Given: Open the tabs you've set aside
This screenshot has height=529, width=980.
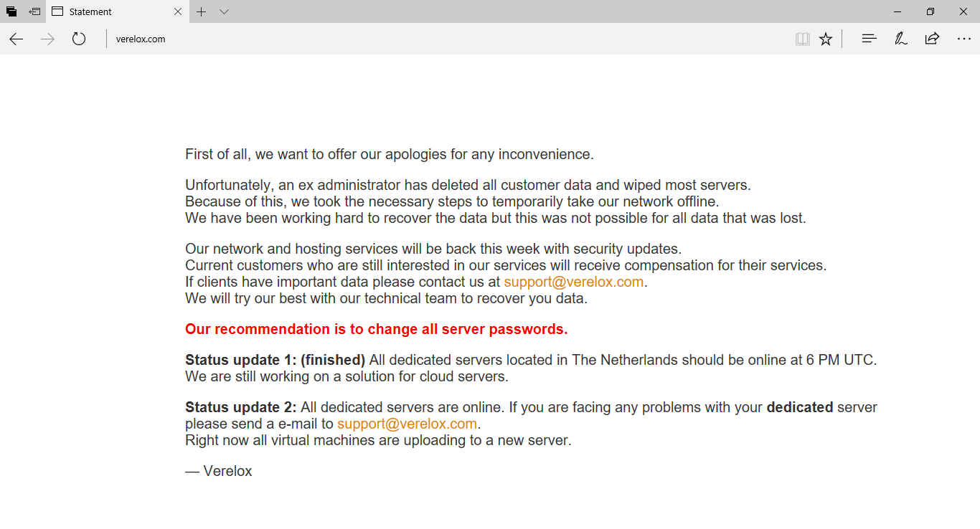Looking at the screenshot, I should [11, 11].
